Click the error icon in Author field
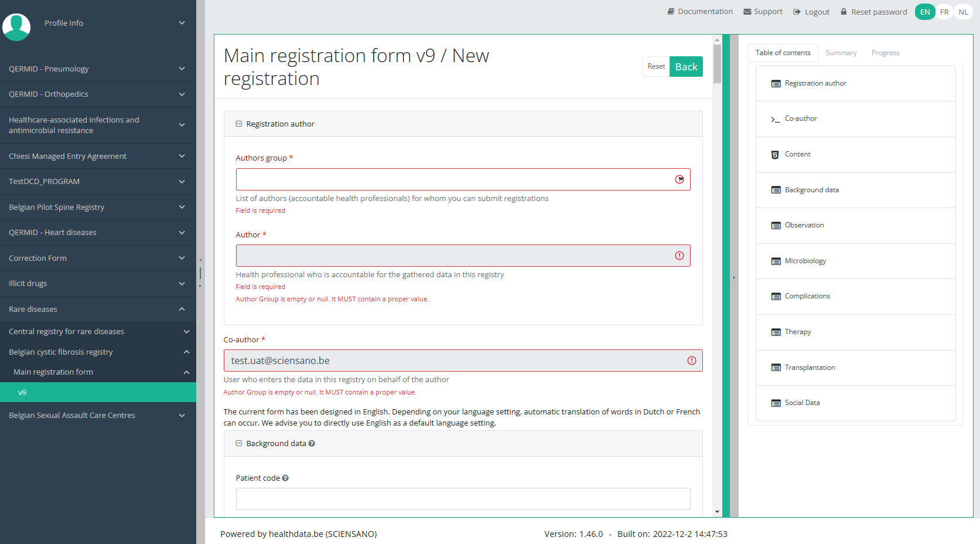Viewport: 980px width, 544px height. (679, 256)
